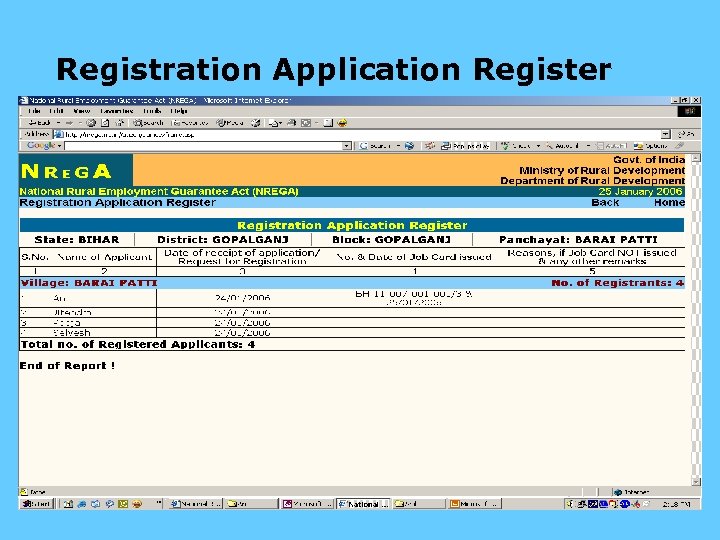
Task: Click the History icon in toolbar
Action: click(x=256, y=123)
